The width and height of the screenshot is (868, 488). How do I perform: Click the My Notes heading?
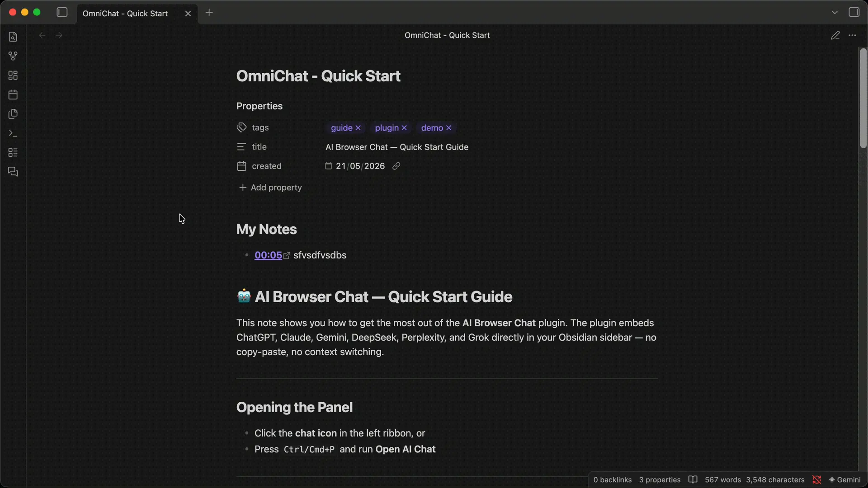(266, 230)
